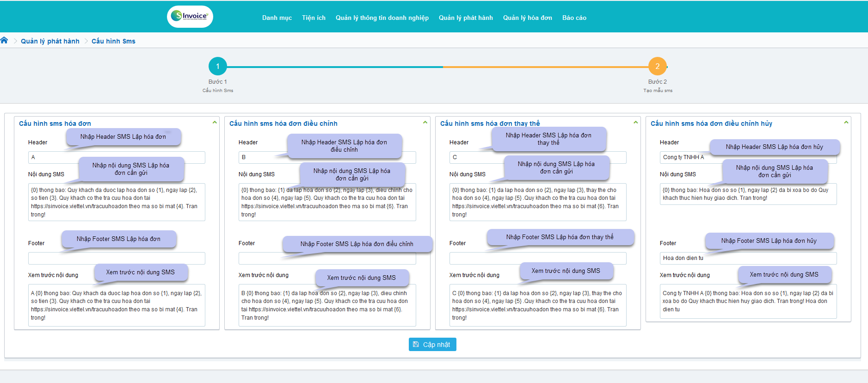
Task: Open the Danh mục menu
Action: click(x=277, y=18)
